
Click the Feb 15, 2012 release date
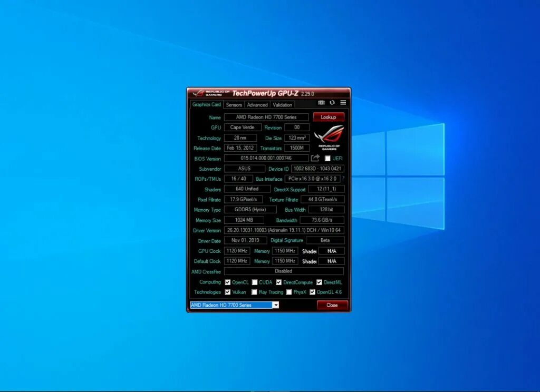click(x=240, y=148)
